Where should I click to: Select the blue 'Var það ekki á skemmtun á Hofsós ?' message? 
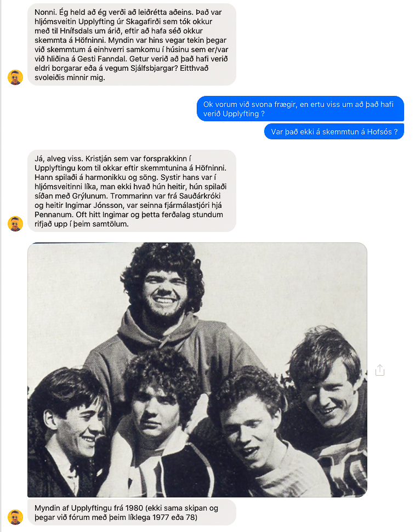coord(334,132)
